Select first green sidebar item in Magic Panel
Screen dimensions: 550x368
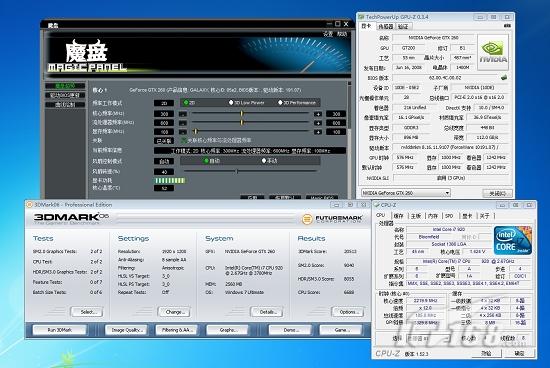(x=65, y=86)
